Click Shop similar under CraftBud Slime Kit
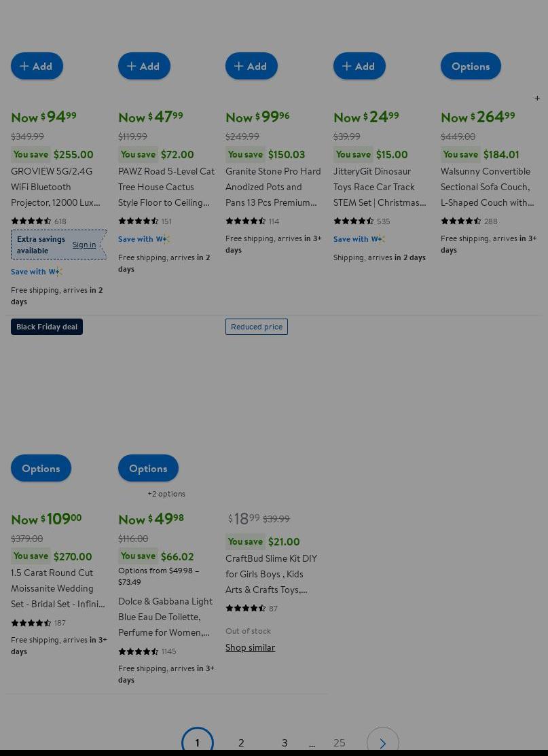This screenshot has width=548, height=756. (x=250, y=647)
